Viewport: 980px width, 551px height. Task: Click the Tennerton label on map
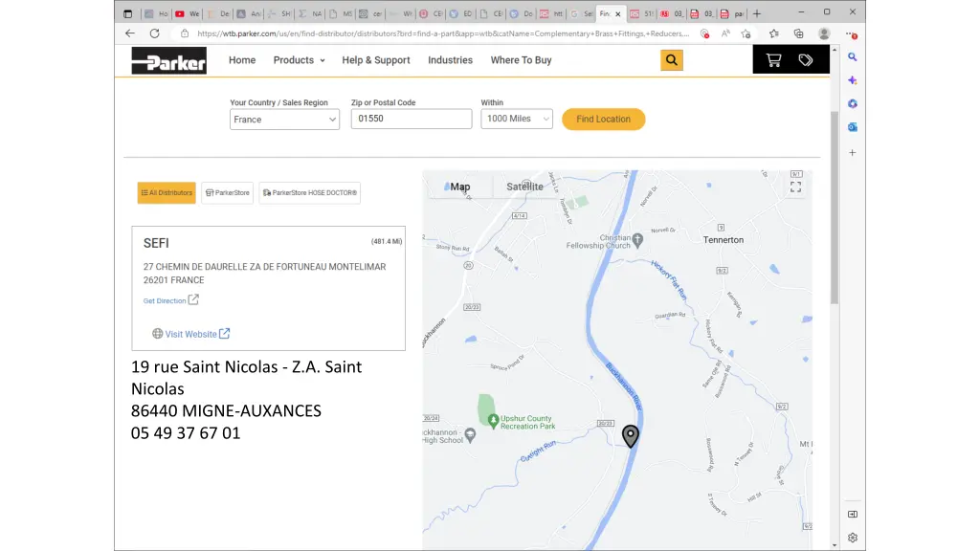click(724, 240)
